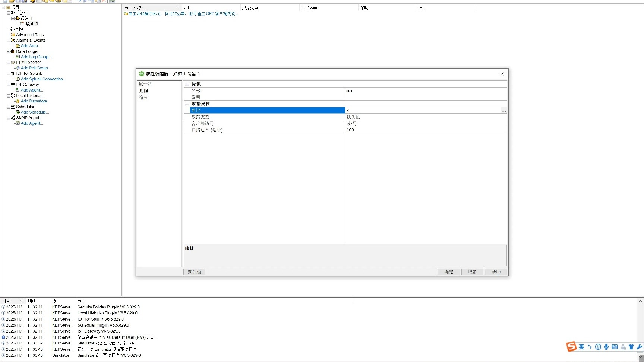This screenshot has height=362, width=644.
Task: Select the 通道 1 channel gear icon
Action: (18, 18)
